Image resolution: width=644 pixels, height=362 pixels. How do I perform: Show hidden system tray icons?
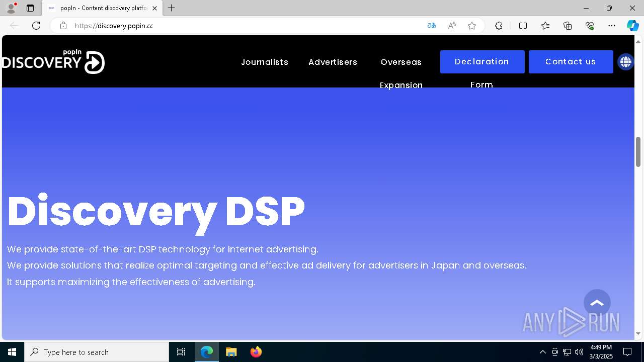click(x=542, y=352)
